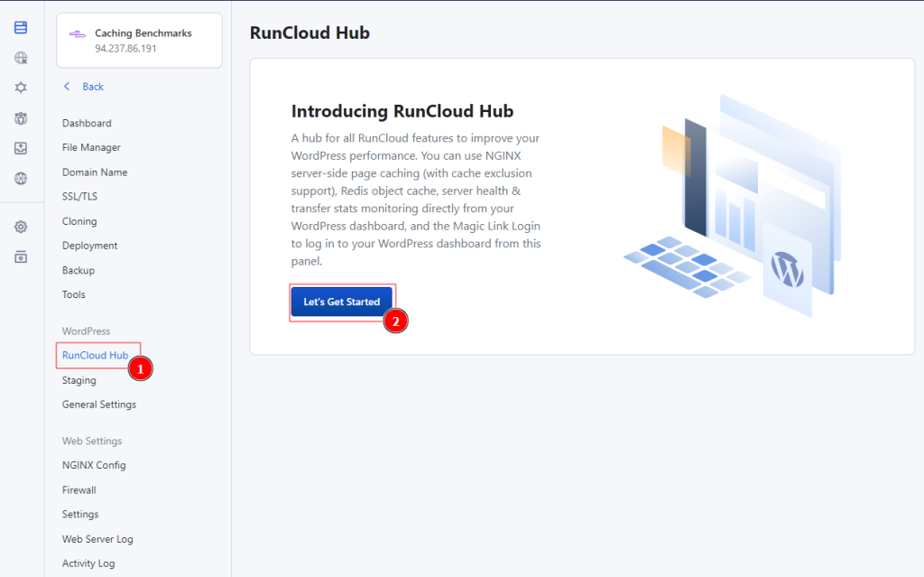View the Activity Log

click(x=88, y=563)
